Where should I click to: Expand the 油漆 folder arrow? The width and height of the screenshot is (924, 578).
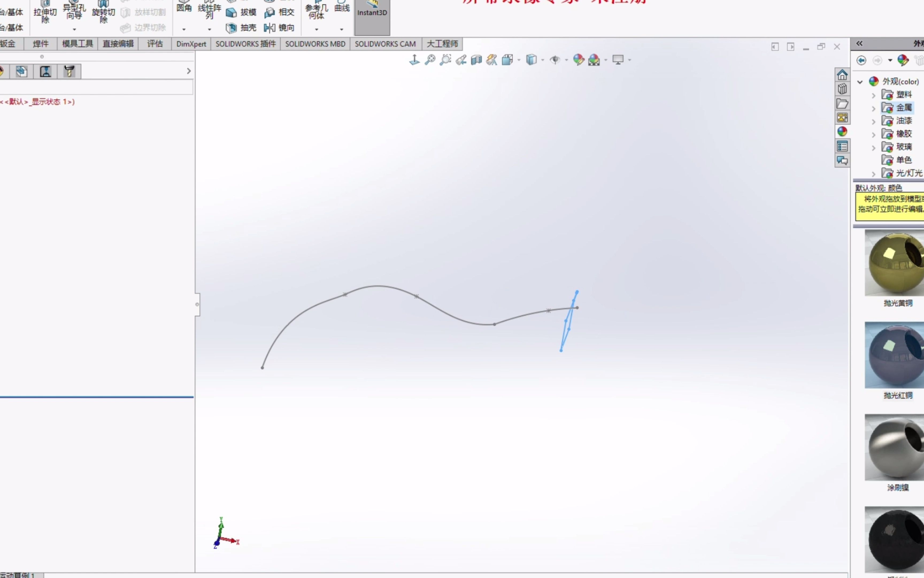pyautogui.click(x=873, y=122)
